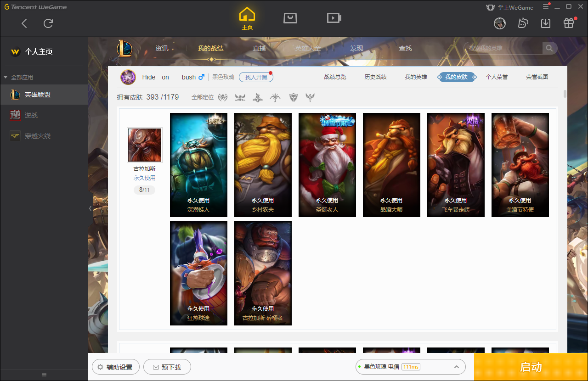The image size is (588, 381).
Task: Click the 拥有皮肤 393 /1179 count text
Action: (148, 97)
